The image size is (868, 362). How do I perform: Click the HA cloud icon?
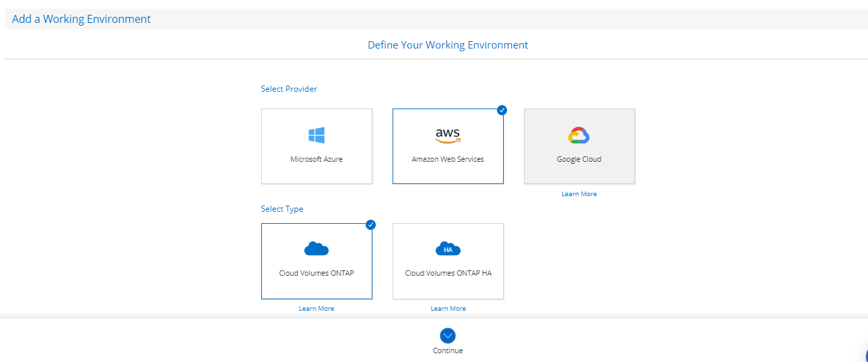pos(448,249)
